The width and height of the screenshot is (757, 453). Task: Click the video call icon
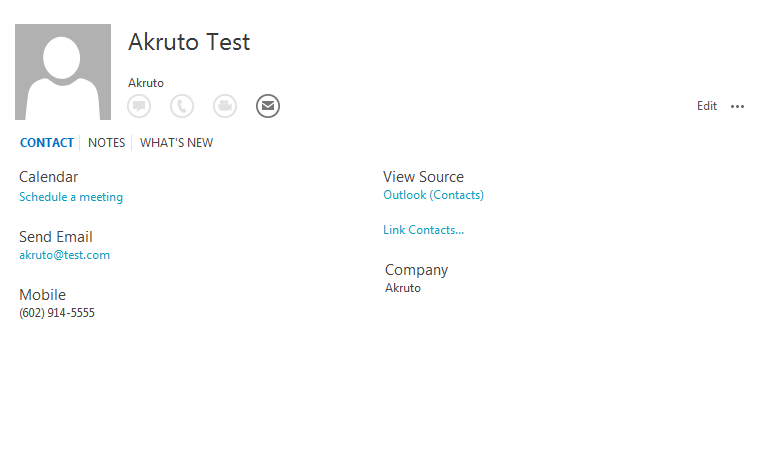(x=225, y=106)
